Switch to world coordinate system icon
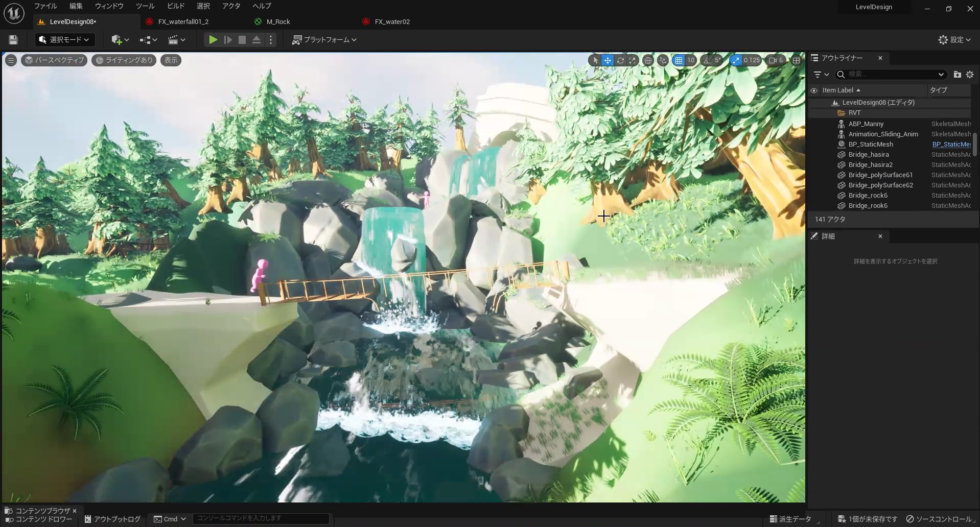 pyautogui.click(x=648, y=60)
